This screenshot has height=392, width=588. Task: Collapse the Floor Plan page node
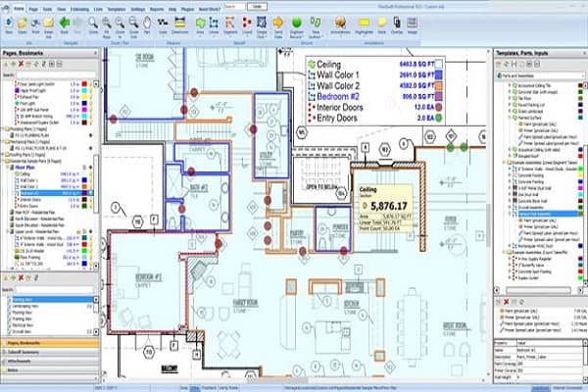[8, 168]
